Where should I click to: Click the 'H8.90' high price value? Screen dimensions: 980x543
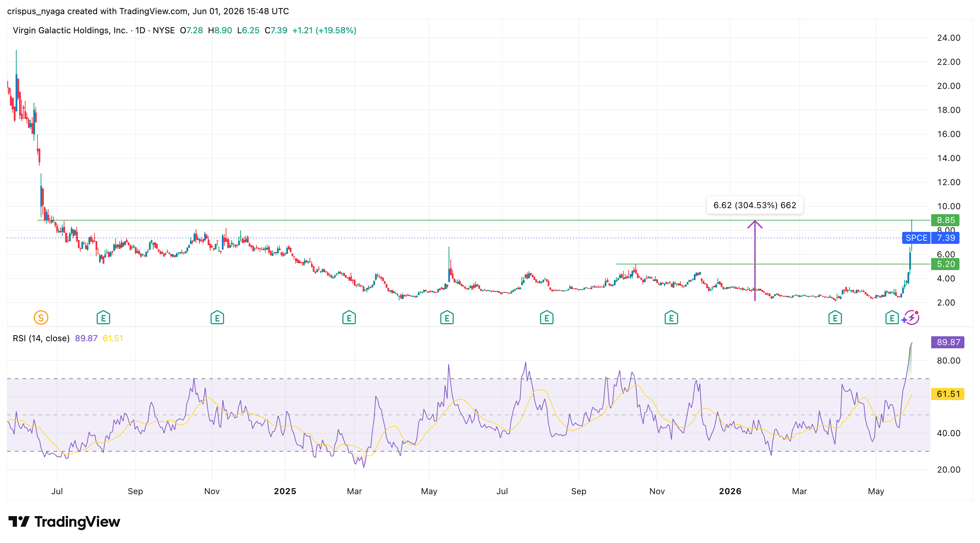pos(220,30)
